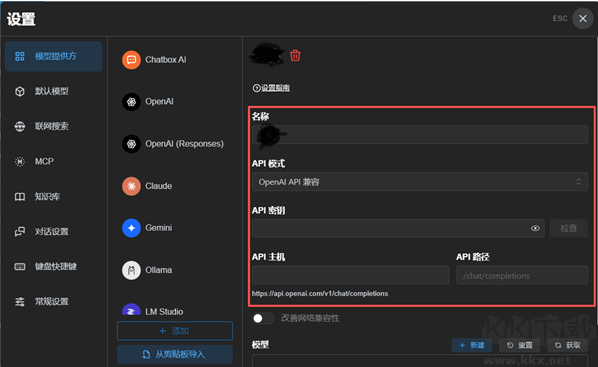
Task: Click the 重置 models button
Action: click(x=519, y=345)
